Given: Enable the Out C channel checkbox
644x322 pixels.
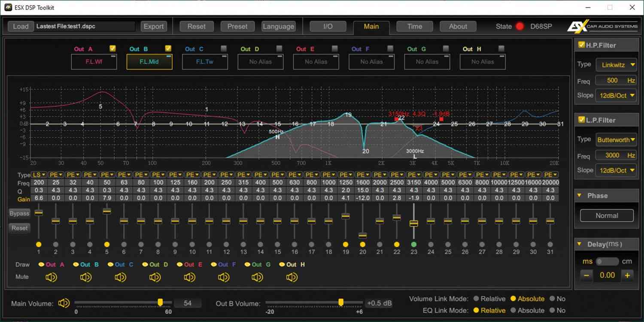Looking at the screenshot, I should pos(224,49).
